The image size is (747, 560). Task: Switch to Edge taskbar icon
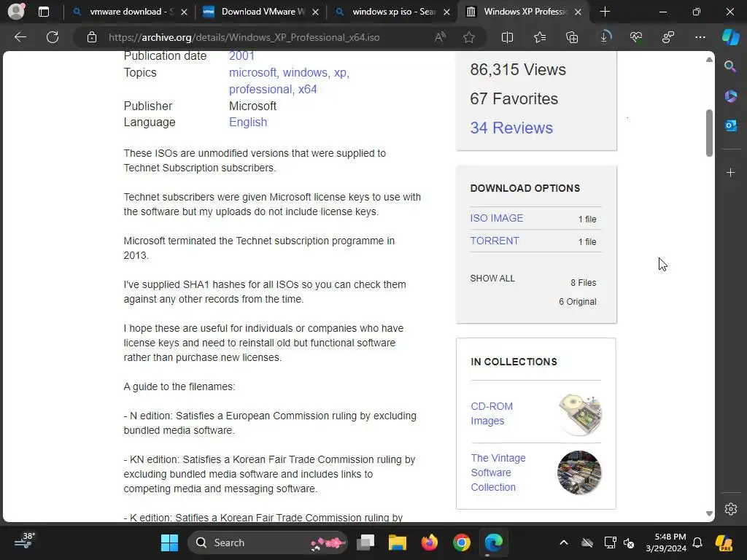[x=494, y=542]
